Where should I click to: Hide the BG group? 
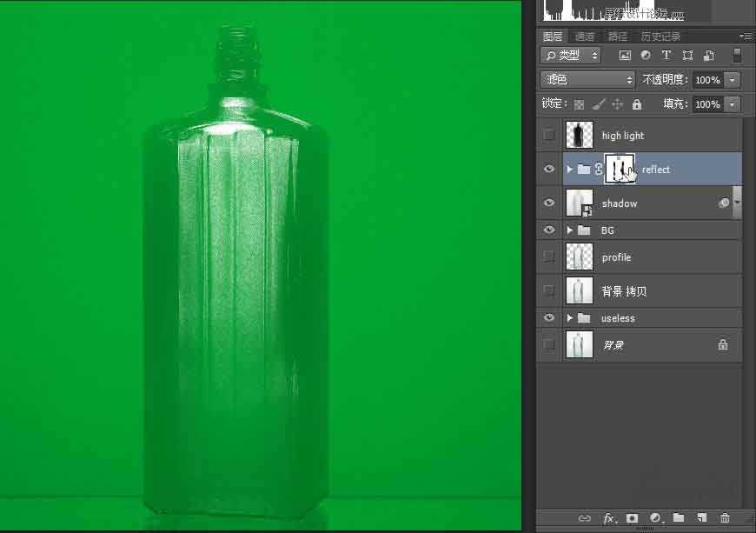(548, 230)
